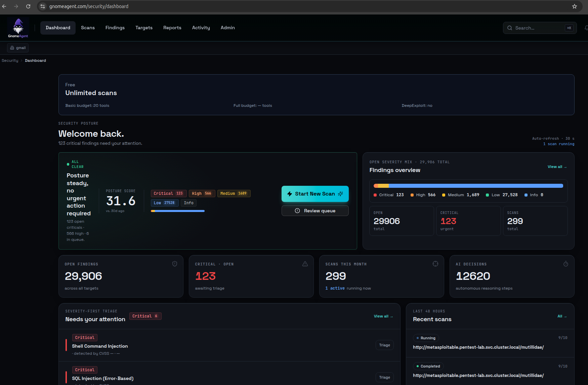The image size is (588, 385).
Task: Click the Findings overview severity mix bar
Action: coord(468,186)
